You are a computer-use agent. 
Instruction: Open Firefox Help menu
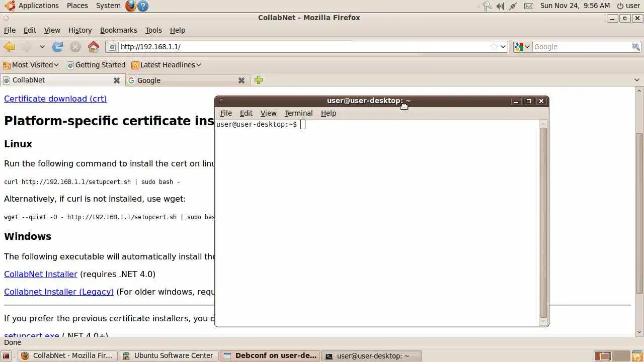178,30
